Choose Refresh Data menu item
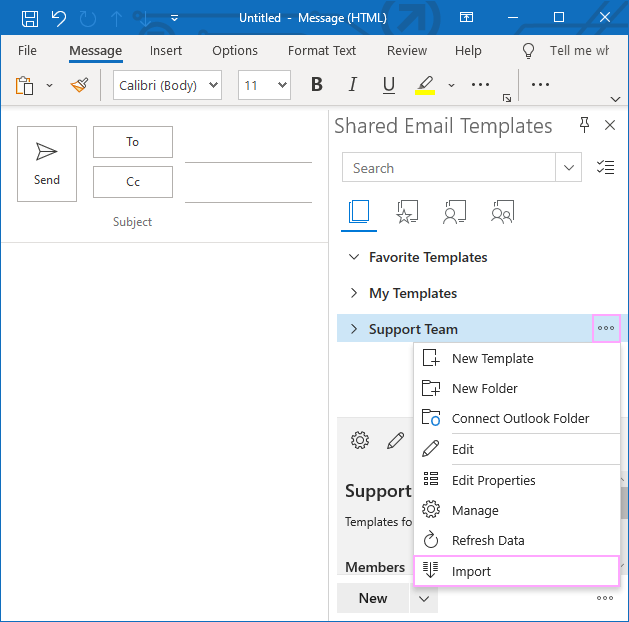This screenshot has height=622, width=629. 517,541
